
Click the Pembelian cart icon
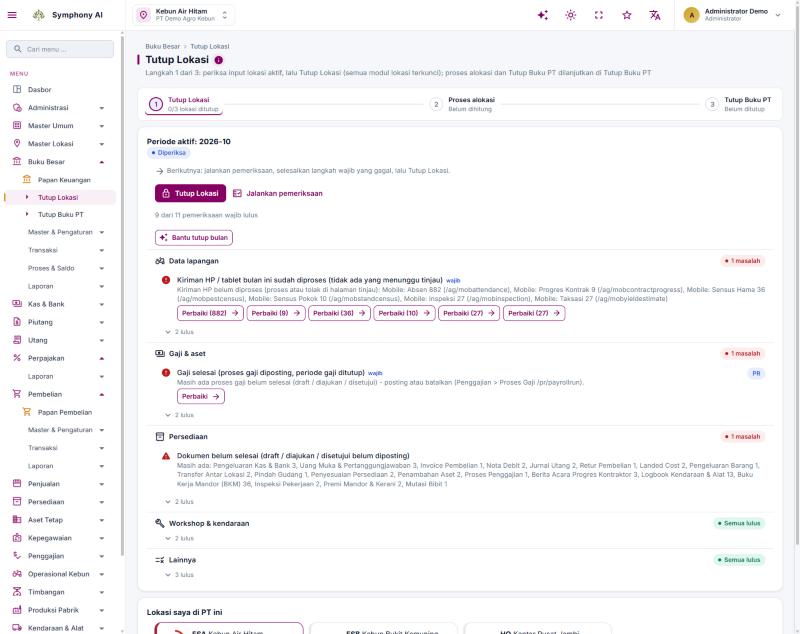(17, 394)
